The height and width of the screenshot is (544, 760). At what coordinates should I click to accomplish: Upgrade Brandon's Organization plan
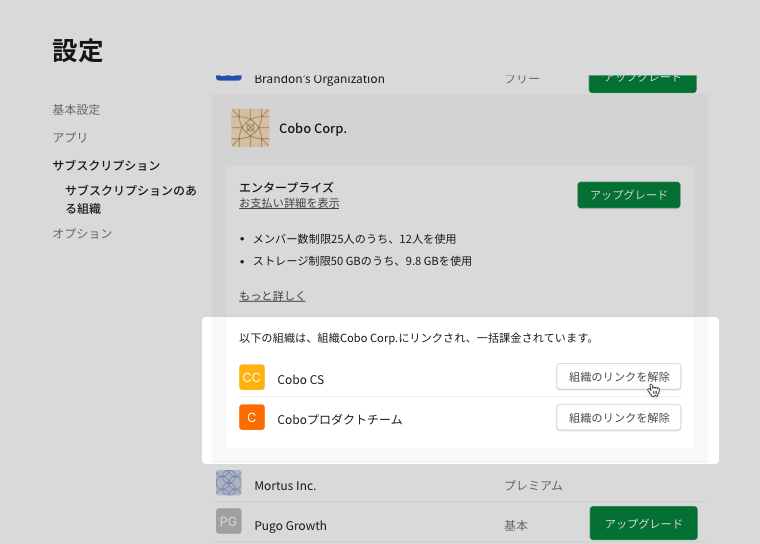(x=643, y=82)
